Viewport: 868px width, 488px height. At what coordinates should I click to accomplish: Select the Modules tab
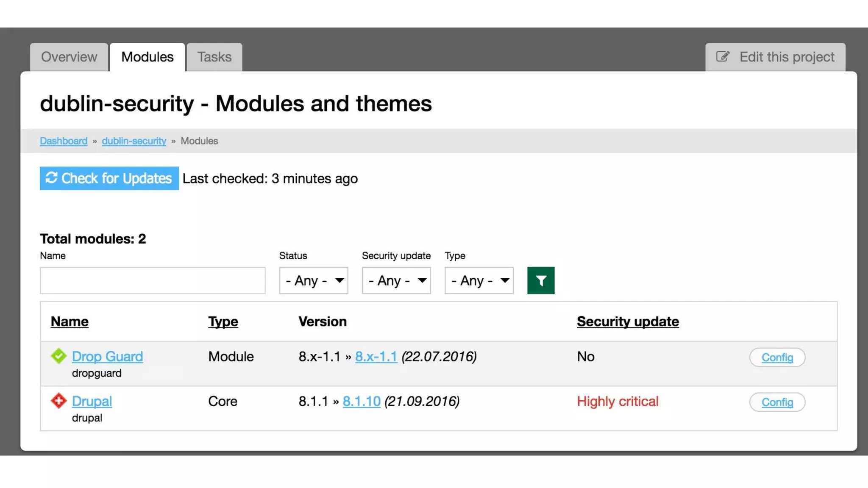147,57
